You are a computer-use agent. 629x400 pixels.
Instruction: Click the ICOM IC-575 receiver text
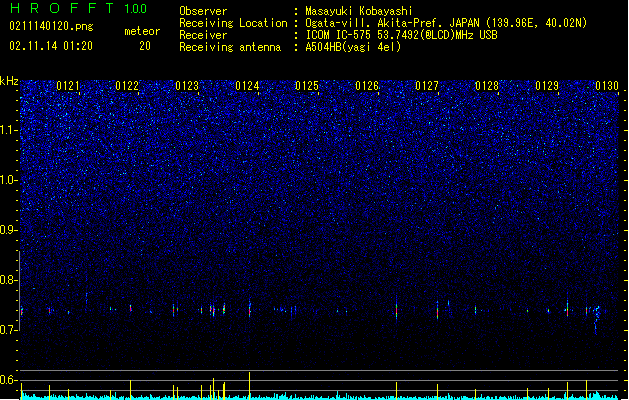point(401,35)
